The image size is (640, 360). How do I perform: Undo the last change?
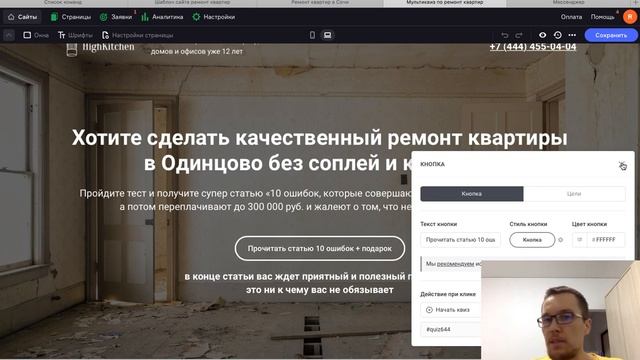click(505, 35)
